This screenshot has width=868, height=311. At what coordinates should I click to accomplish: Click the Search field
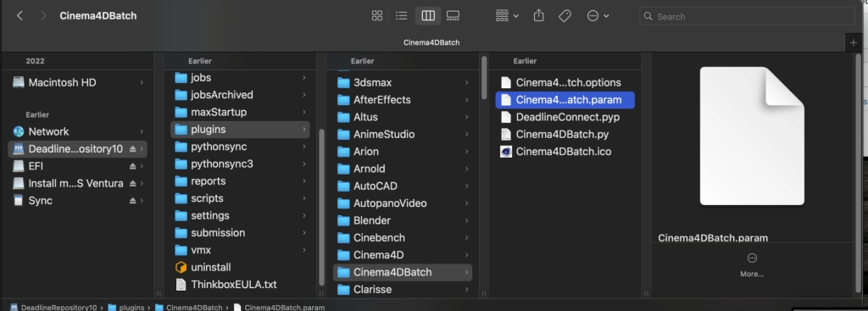click(747, 16)
